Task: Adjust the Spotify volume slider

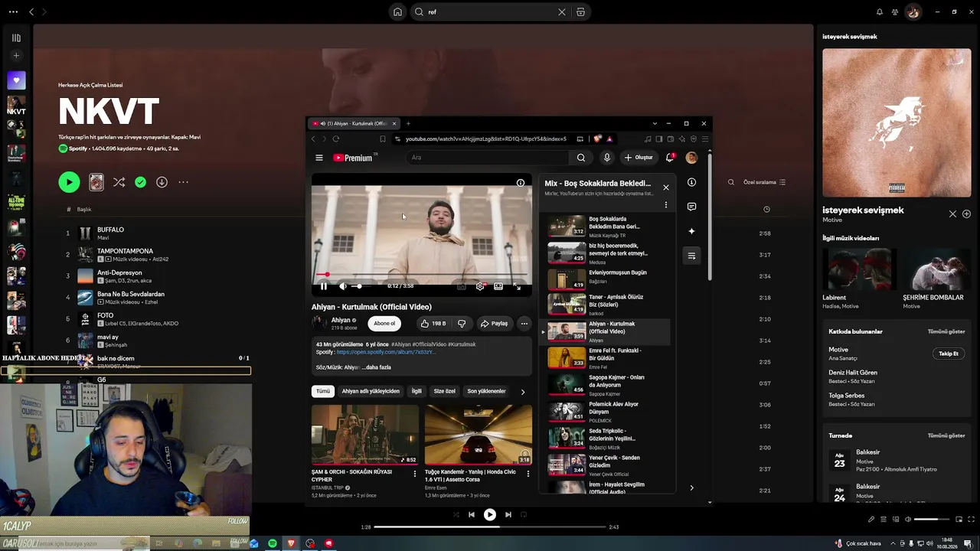Action: pos(931,520)
